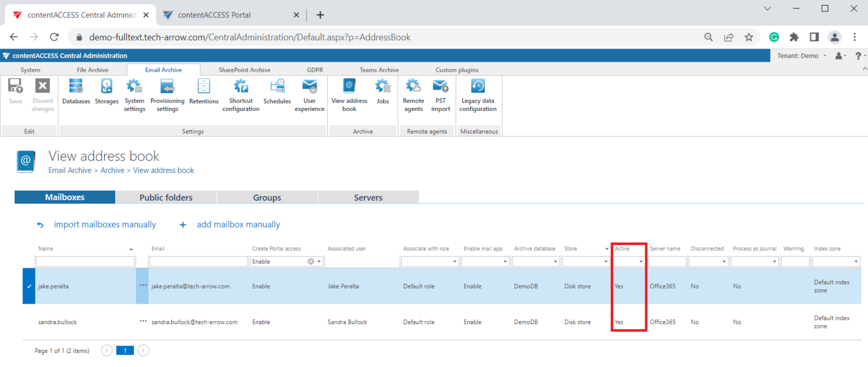Expand the Create Portal access filter dropdown

(319, 261)
